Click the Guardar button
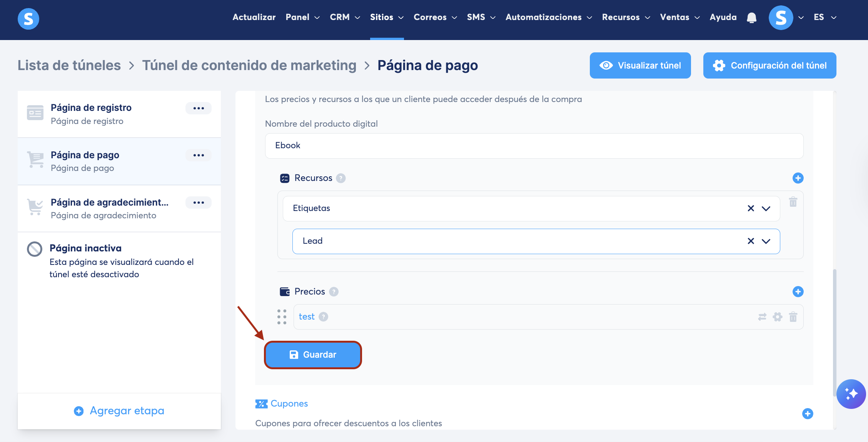The height and width of the screenshot is (442, 868). (x=313, y=355)
